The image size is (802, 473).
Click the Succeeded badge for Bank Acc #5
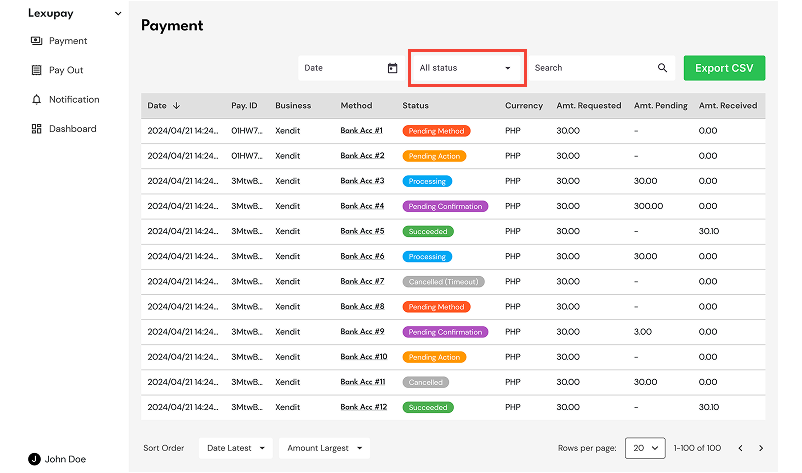tap(428, 231)
